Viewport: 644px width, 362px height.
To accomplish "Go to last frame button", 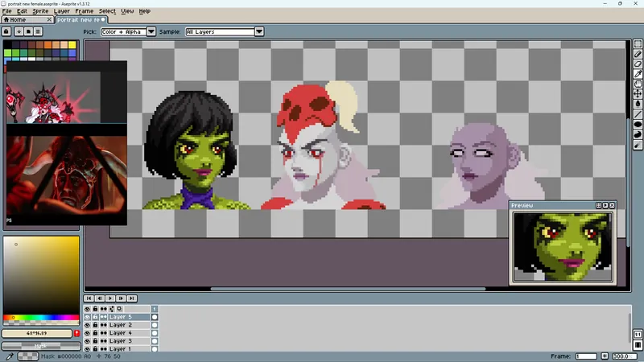I will pos(132,298).
